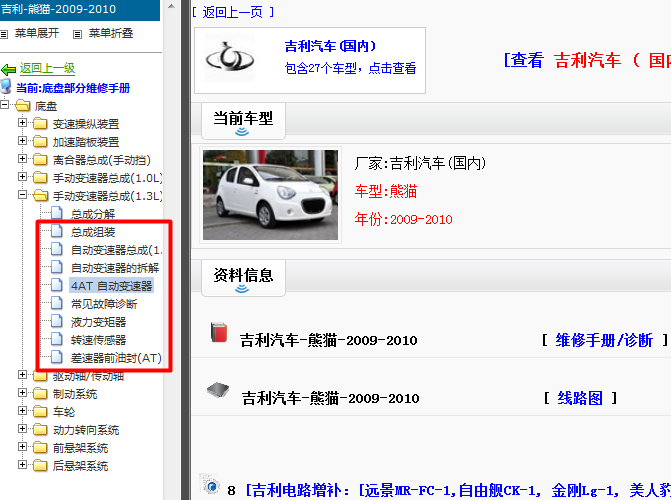Viewport: 671px width, 500px height.
Task: Open the 吉利汽车 (国内) brand link
Action: tap(330, 46)
